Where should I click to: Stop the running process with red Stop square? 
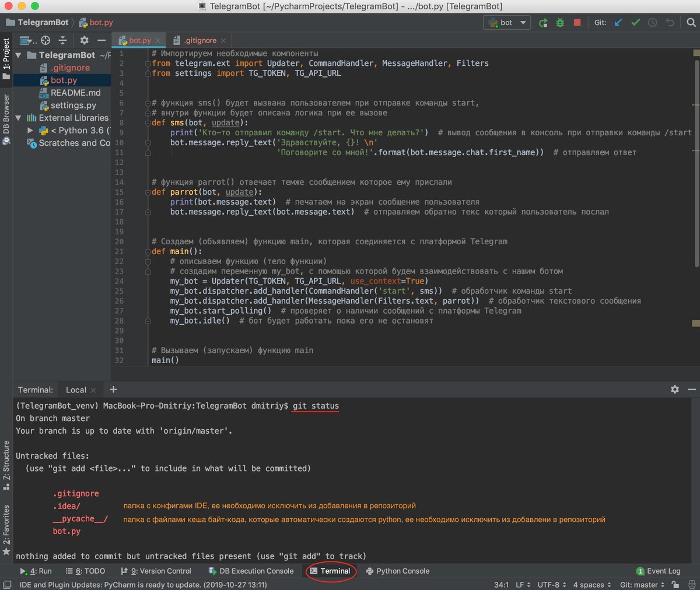point(577,22)
